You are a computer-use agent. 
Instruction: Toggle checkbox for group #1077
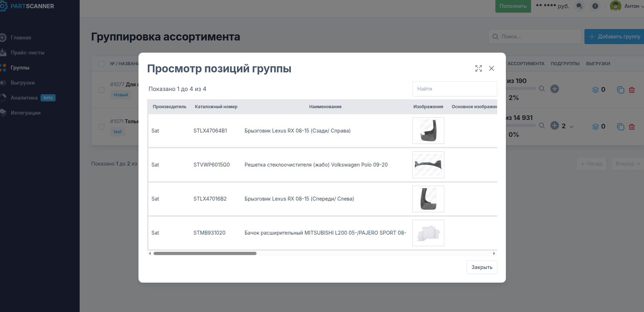click(x=102, y=90)
